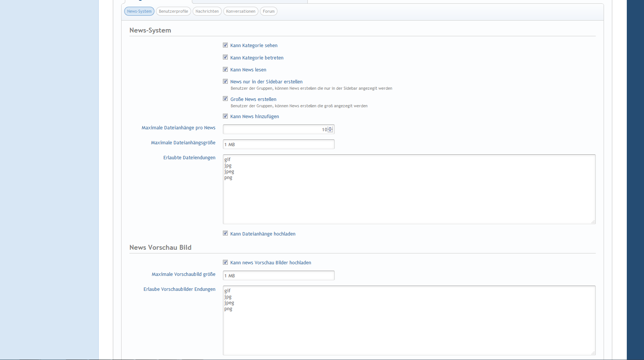Viewport: 644px width, 360px height.
Task: Uncheck 'Kann news Vorschau Bilder hochladen'
Action: [225, 262]
